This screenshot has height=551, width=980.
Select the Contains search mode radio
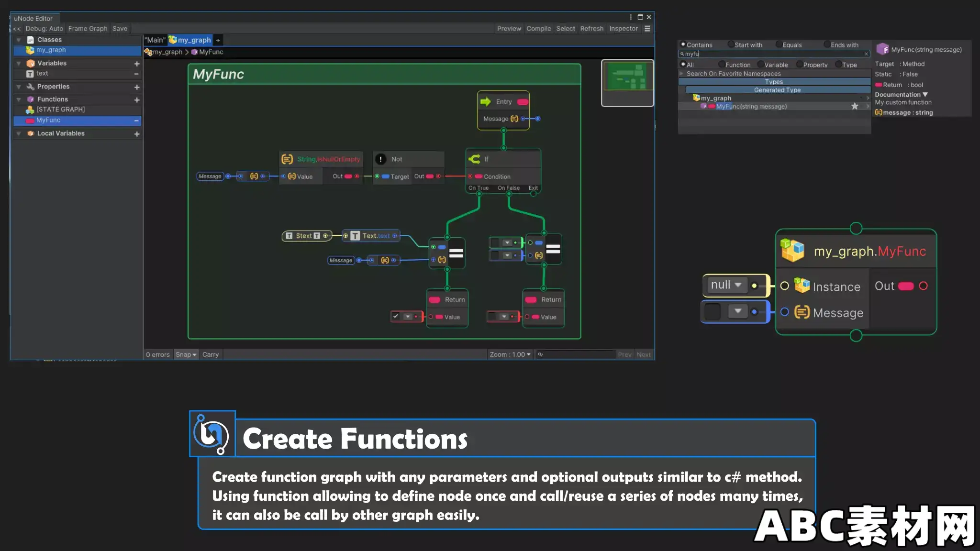683,44
